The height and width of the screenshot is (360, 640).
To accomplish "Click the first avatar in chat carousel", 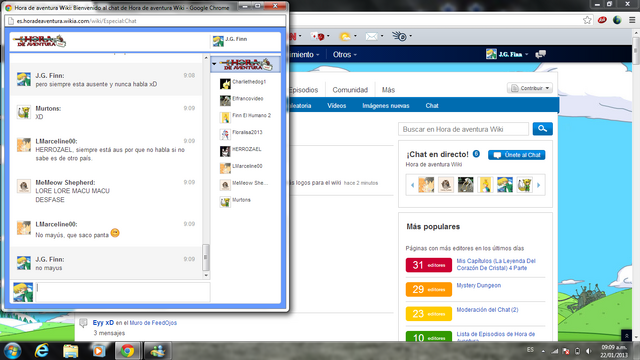I will point(426,185).
